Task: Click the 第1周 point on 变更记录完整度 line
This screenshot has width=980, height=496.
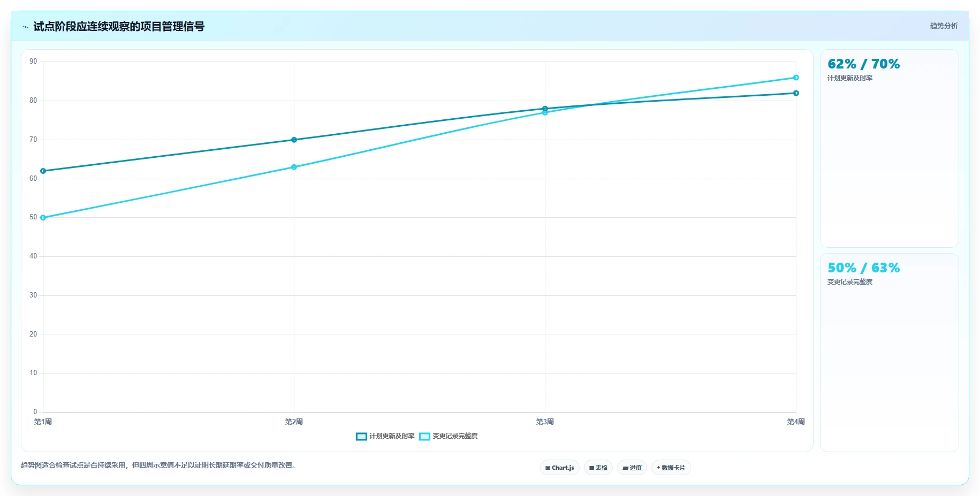Action: pyautogui.click(x=43, y=218)
